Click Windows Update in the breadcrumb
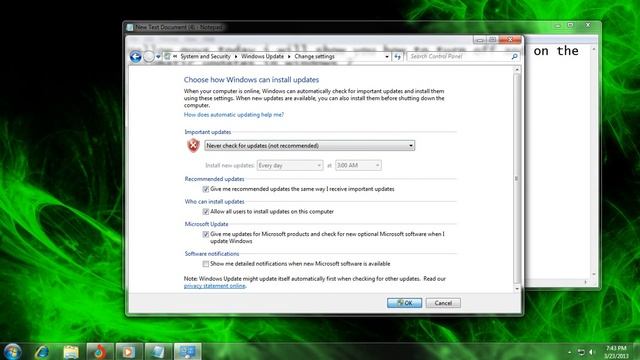 tap(262, 56)
